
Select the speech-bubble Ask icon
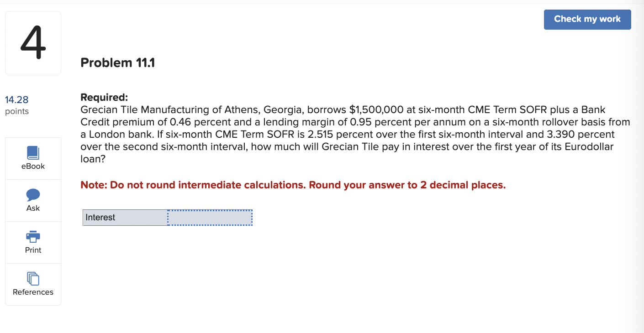[32, 195]
